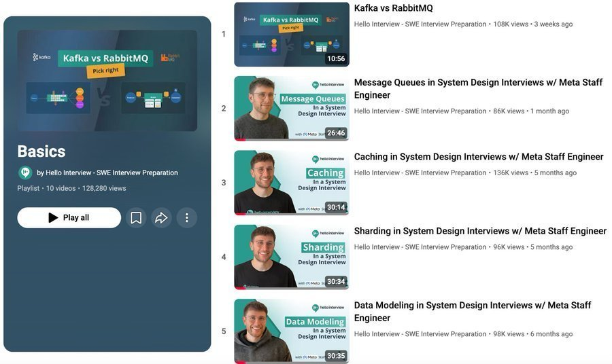
Task: Open the Caching video thumbnail
Action: [292, 183]
